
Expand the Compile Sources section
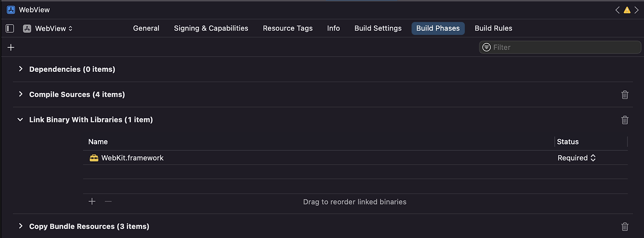coord(21,94)
